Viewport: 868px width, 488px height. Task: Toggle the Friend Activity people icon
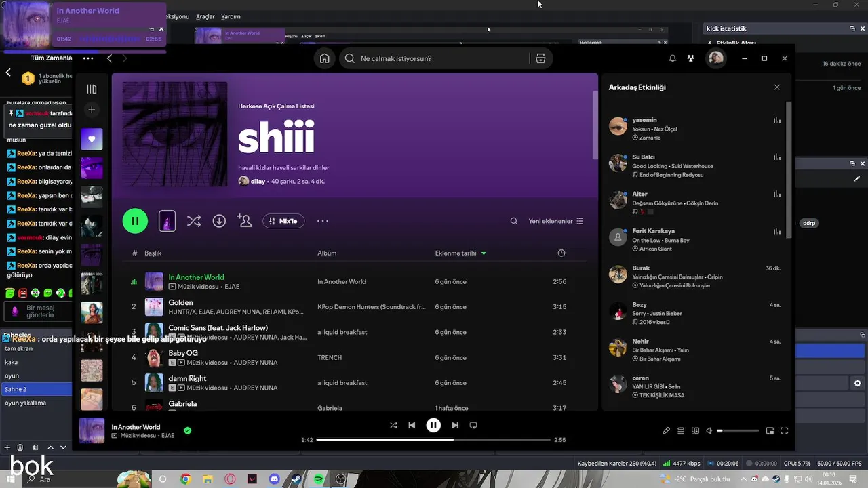pos(690,58)
